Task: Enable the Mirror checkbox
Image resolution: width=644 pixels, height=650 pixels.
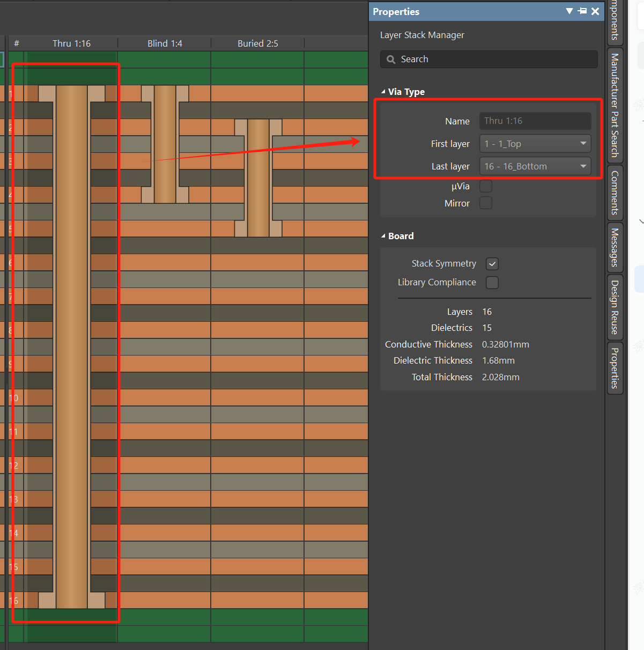Action: tap(486, 203)
